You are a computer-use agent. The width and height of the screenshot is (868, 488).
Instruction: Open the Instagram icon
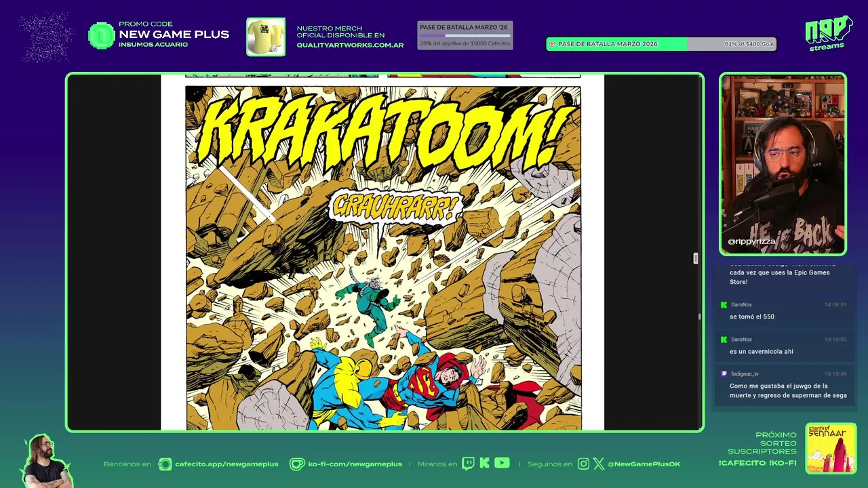(583, 464)
